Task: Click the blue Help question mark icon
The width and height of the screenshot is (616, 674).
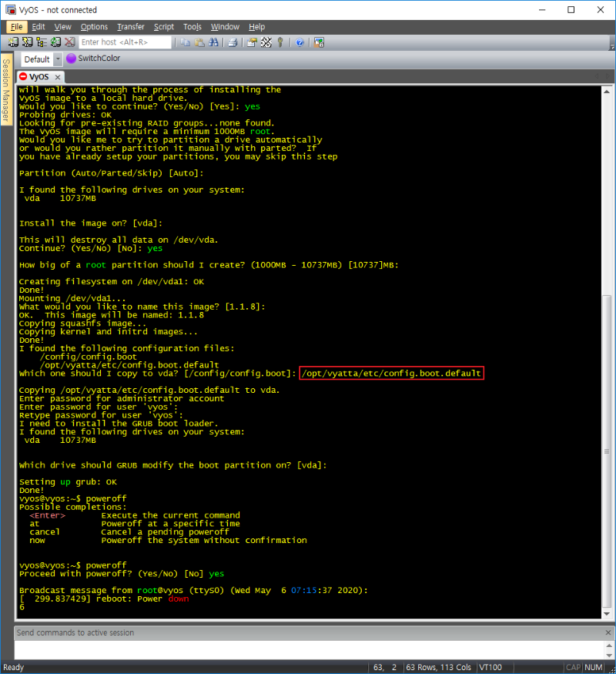Action: pyautogui.click(x=300, y=42)
